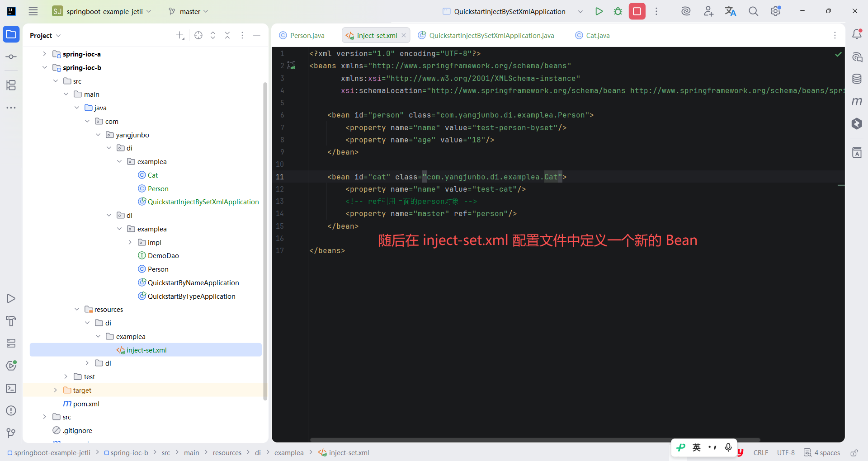Image resolution: width=868 pixels, height=461 pixels.
Task: Select Cat class in project tree
Action: [148, 175]
